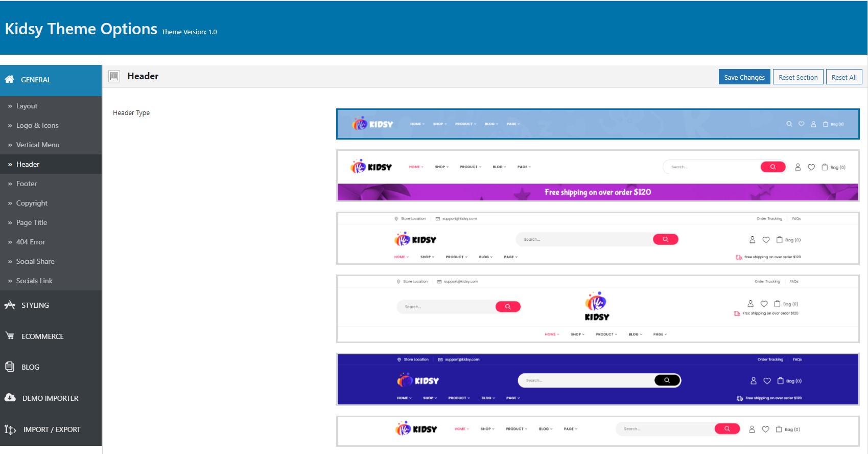
Task: Expand the DEMO IMPORTER section
Action: click(x=51, y=398)
